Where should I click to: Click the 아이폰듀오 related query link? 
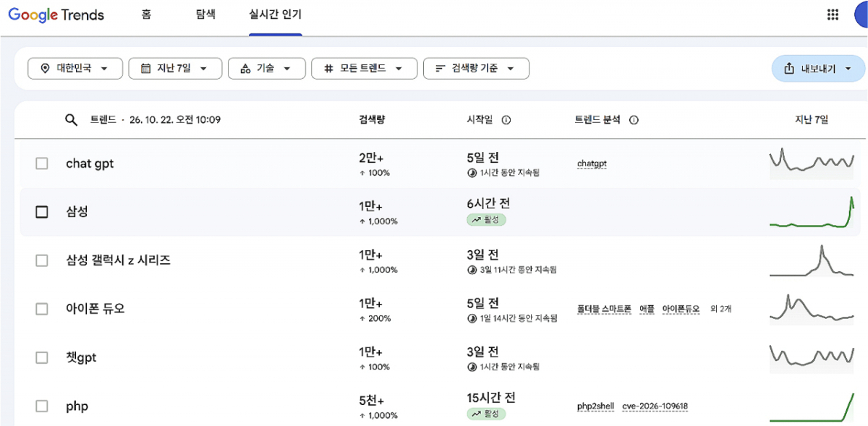681,309
